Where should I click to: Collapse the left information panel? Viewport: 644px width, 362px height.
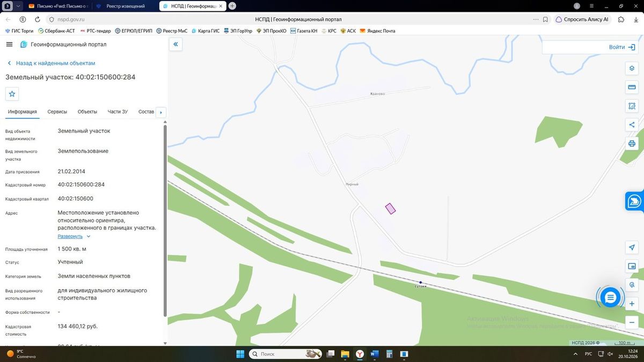pos(175,45)
